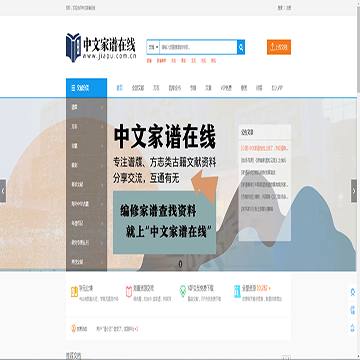Click the blue magnifier search button
The width and height of the screenshot is (360, 360).
coord(241,47)
